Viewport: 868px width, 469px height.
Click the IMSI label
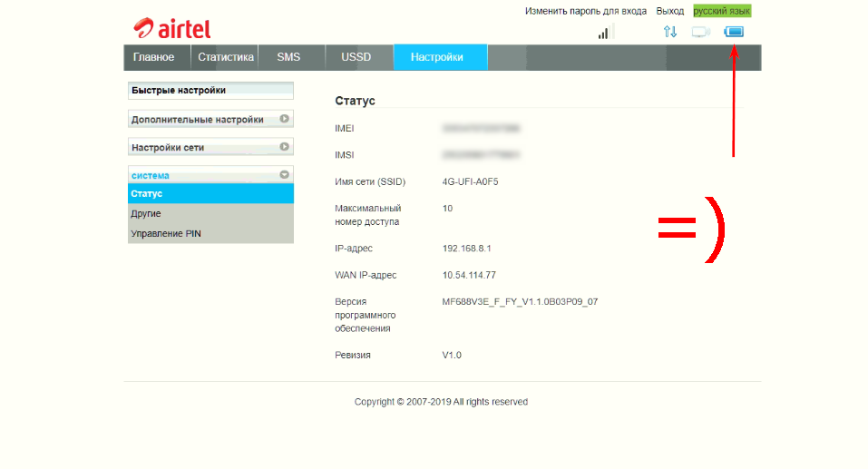345,155
